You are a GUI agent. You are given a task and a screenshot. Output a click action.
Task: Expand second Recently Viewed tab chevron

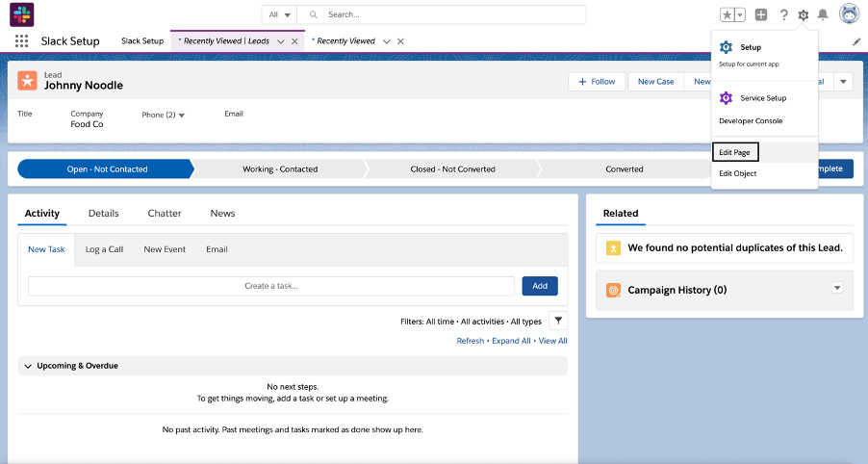[387, 41]
